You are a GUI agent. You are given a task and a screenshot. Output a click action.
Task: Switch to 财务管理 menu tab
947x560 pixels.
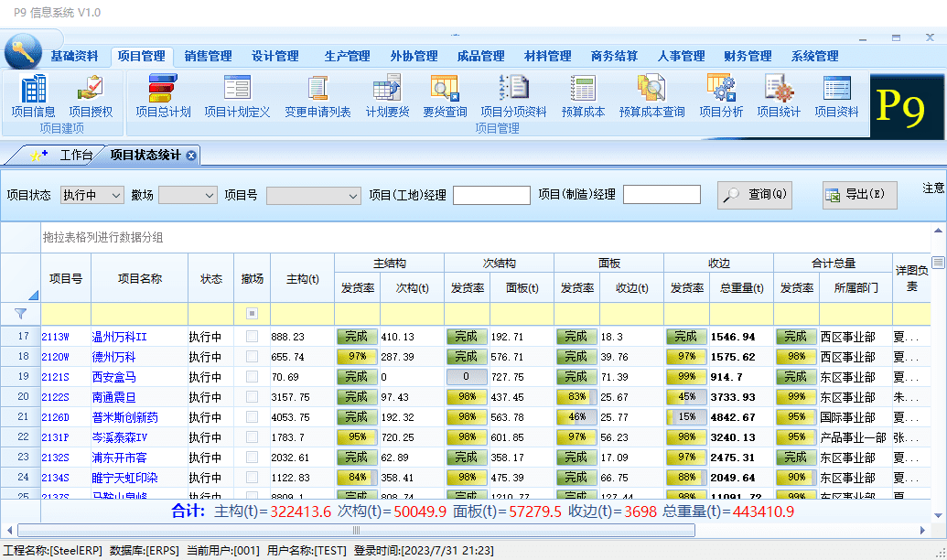[748, 56]
